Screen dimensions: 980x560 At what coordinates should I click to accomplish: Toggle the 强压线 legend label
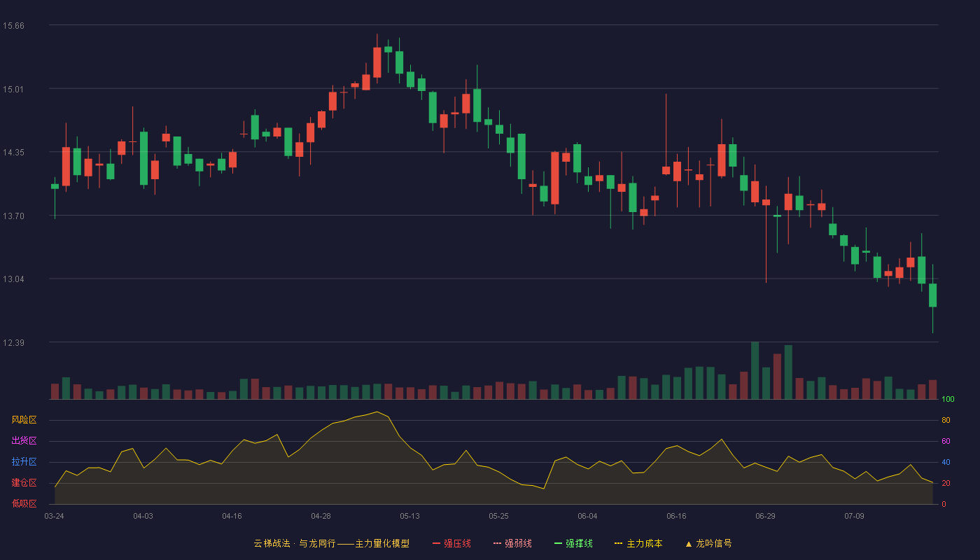pos(457,543)
